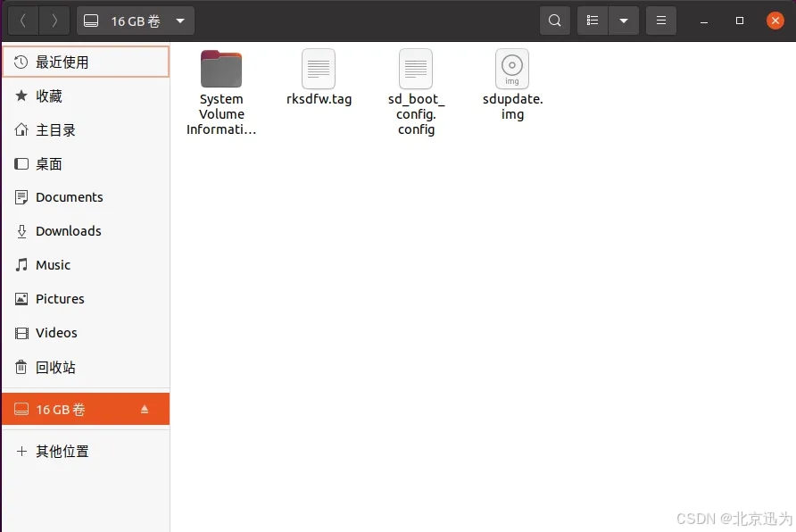This screenshot has width=796, height=532.
Task: Click the search magnifier icon
Action: 555,21
